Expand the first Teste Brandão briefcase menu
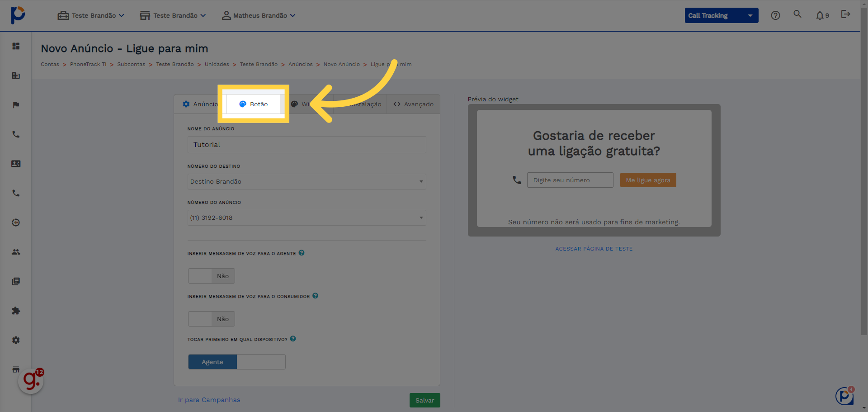 click(91, 15)
